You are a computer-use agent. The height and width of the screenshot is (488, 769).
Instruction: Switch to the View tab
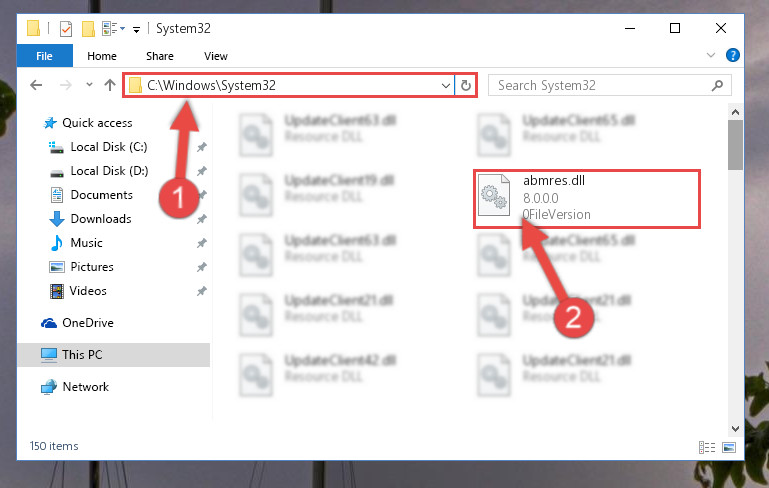(216, 56)
